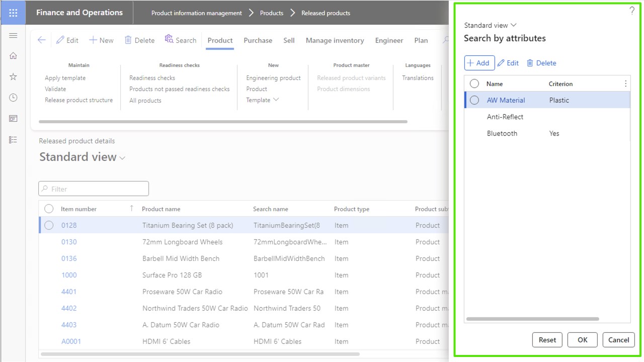Click the magnifier icon after Plan tab
Image resolution: width=644 pixels, height=362 pixels.
click(x=445, y=40)
